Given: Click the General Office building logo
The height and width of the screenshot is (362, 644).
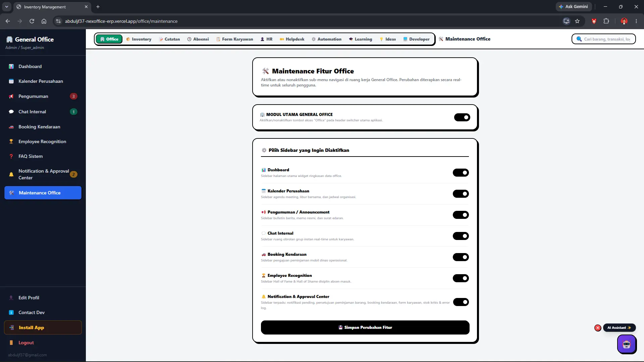Looking at the screenshot, I should click(9, 39).
